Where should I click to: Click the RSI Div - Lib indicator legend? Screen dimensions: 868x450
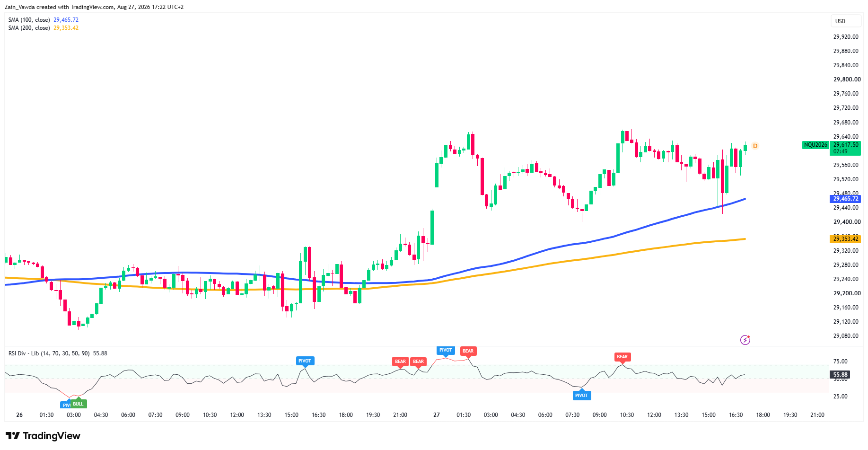point(58,353)
